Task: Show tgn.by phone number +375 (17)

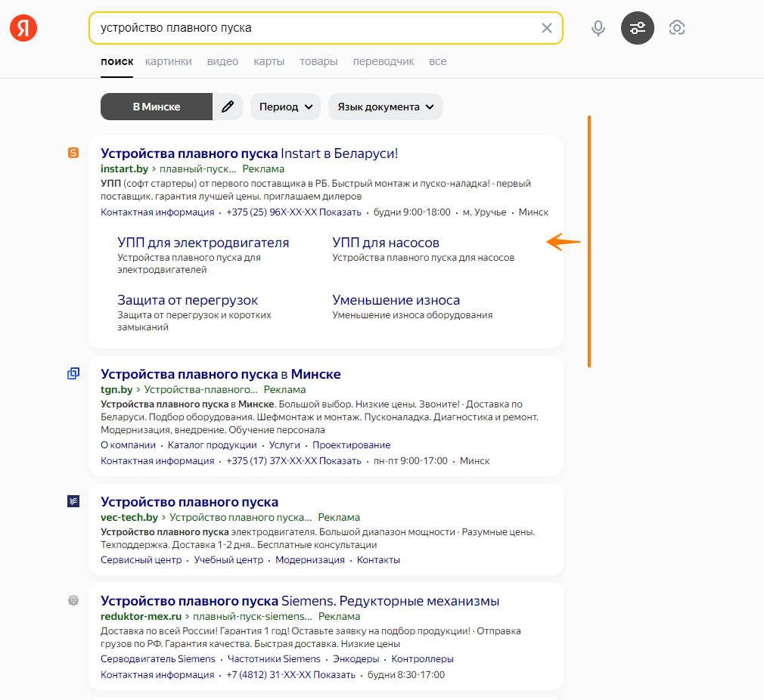Action: (x=293, y=460)
